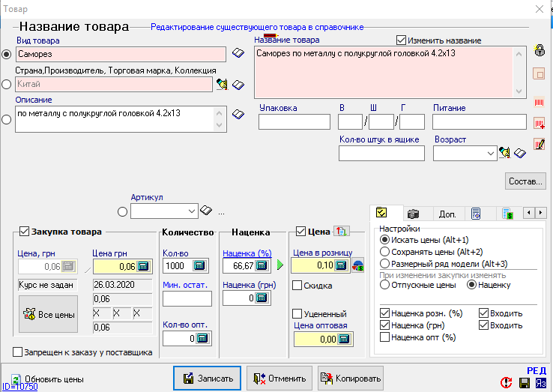Select Сохранять цены (Alt+2) option
553x392 pixels.
click(x=385, y=252)
